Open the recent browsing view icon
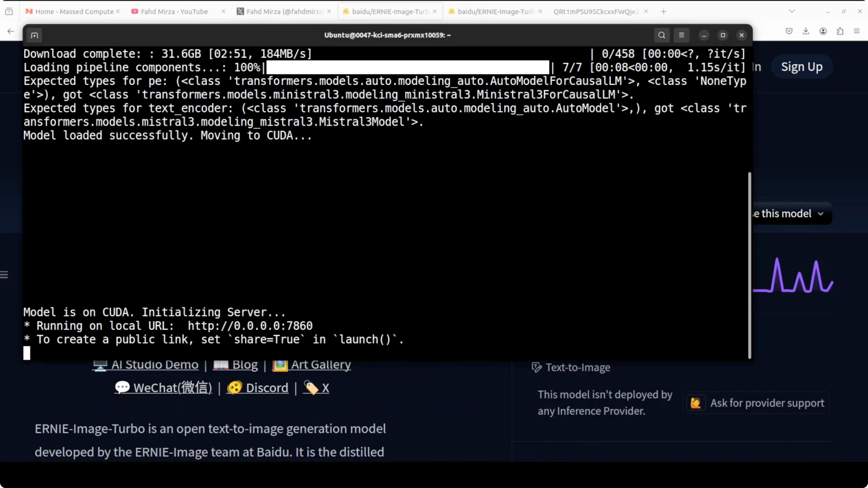This screenshot has height=488, width=868. pyautogui.click(x=9, y=12)
